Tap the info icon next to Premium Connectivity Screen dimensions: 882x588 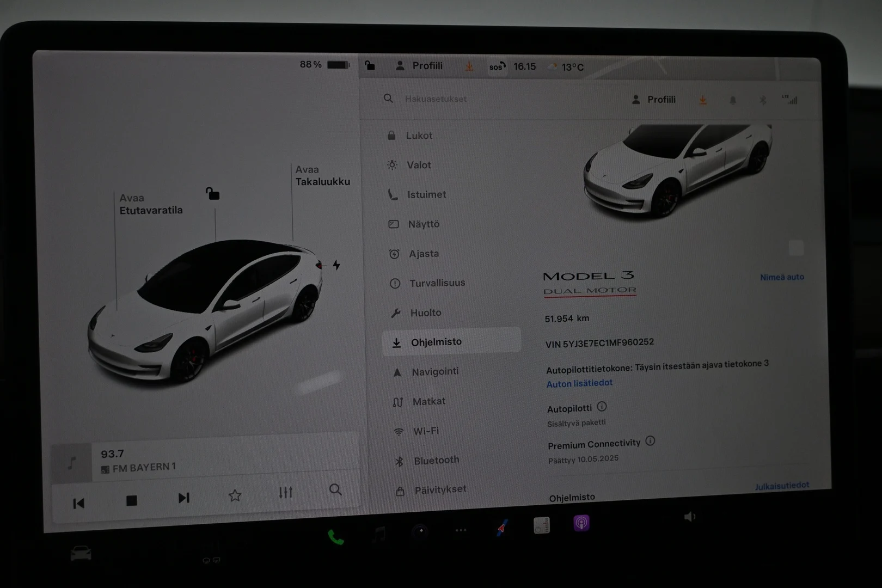[x=650, y=441]
